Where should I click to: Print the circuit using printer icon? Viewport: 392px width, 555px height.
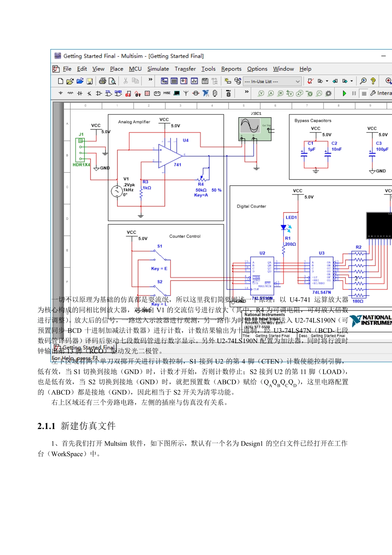click(x=102, y=81)
